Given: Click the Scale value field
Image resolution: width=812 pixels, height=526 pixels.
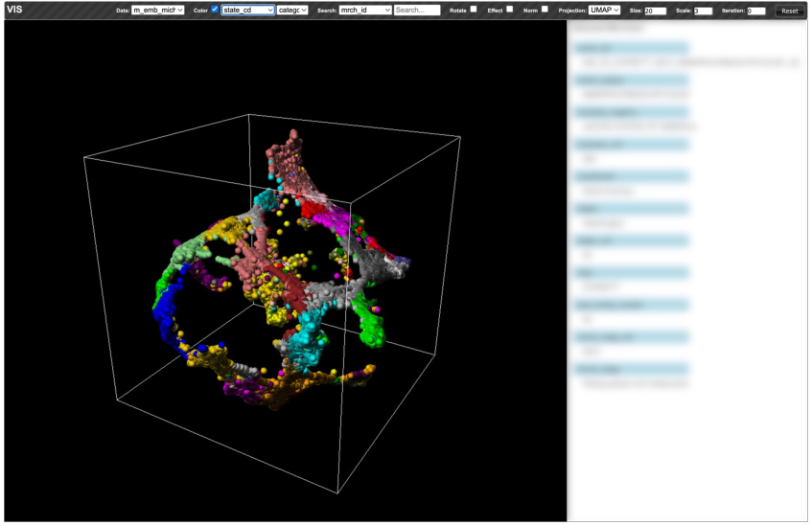Looking at the screenshot, I should 703,11.
